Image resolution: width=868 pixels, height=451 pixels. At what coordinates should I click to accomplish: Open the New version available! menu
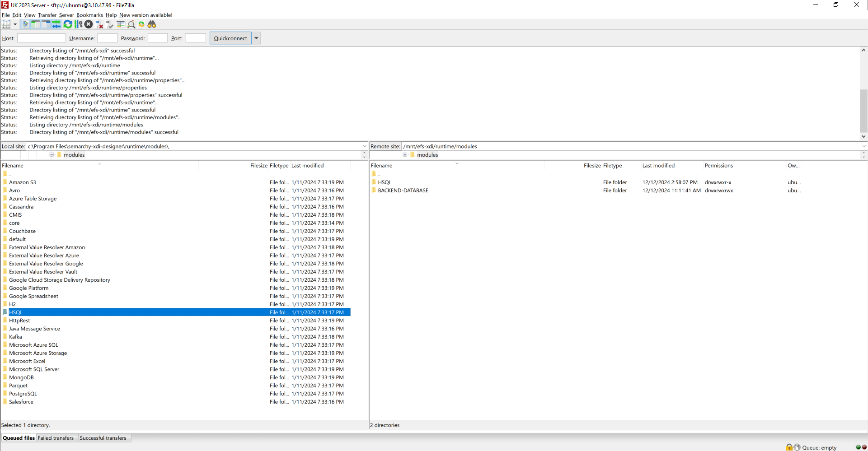click(146, 15)
